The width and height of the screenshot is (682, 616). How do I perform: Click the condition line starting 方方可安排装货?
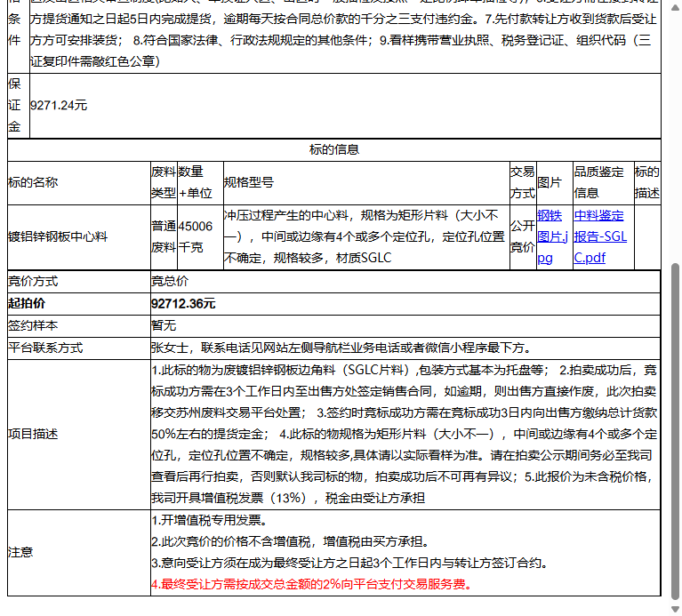[x=341, y=40]
